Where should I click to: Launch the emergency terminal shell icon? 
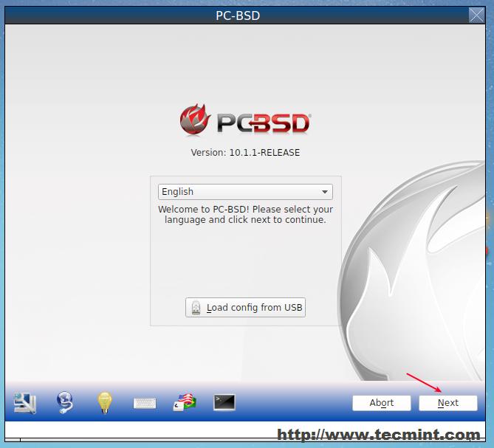click(x=224, y=403)
